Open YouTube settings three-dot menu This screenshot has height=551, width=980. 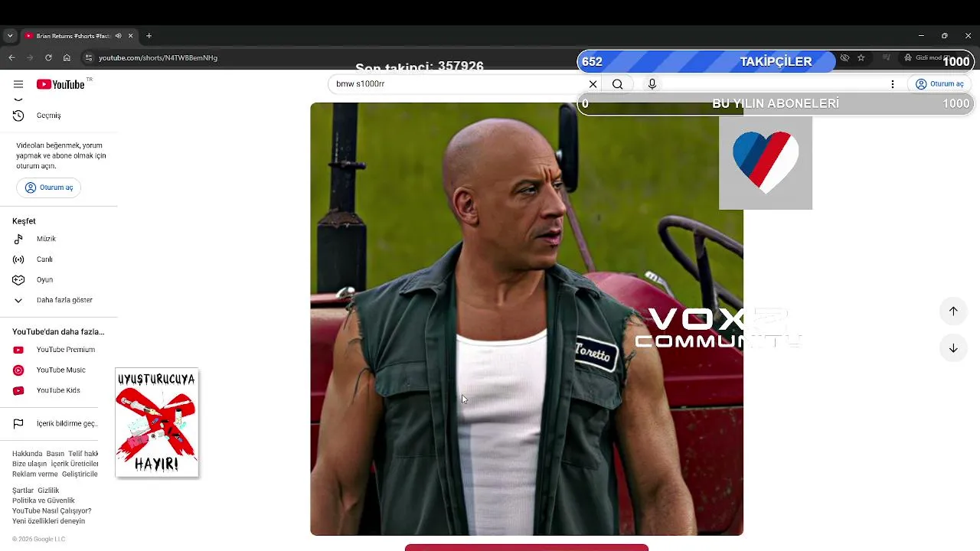coord(893,84)
